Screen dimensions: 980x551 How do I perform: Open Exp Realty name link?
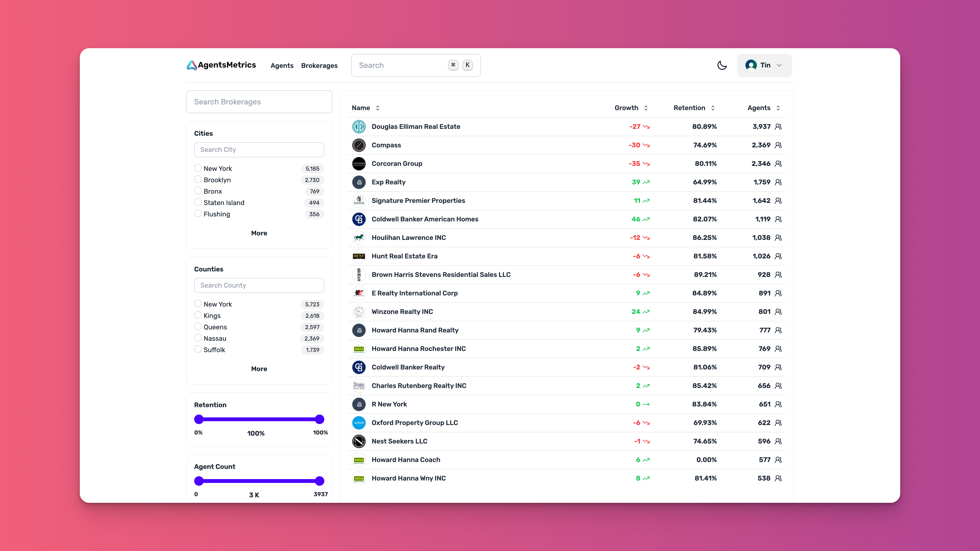click(388, 182)
